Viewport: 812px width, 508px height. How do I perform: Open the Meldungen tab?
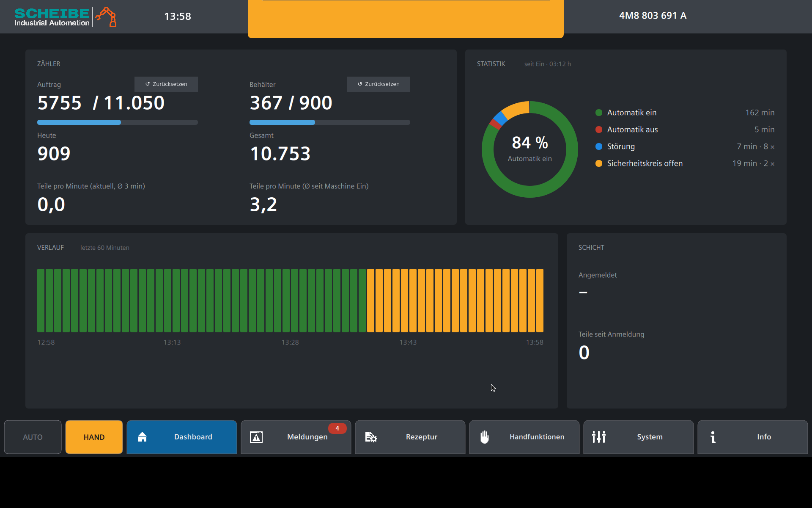pos(296,437)
